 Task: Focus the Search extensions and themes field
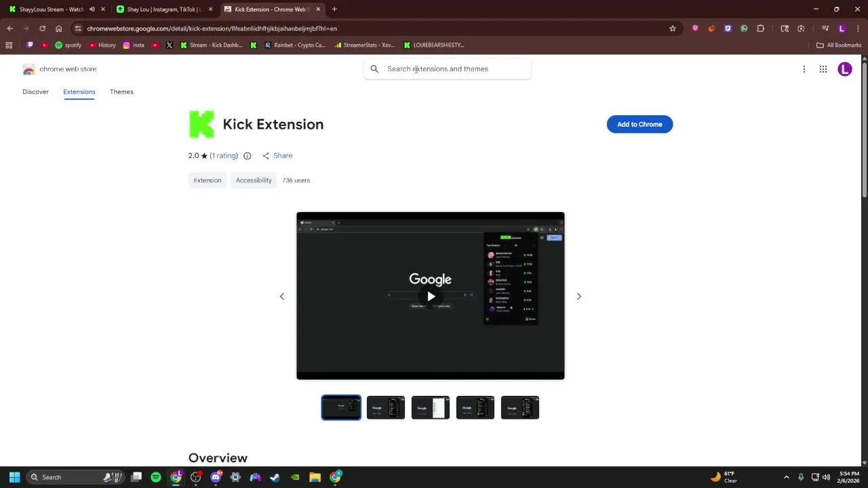448,69
